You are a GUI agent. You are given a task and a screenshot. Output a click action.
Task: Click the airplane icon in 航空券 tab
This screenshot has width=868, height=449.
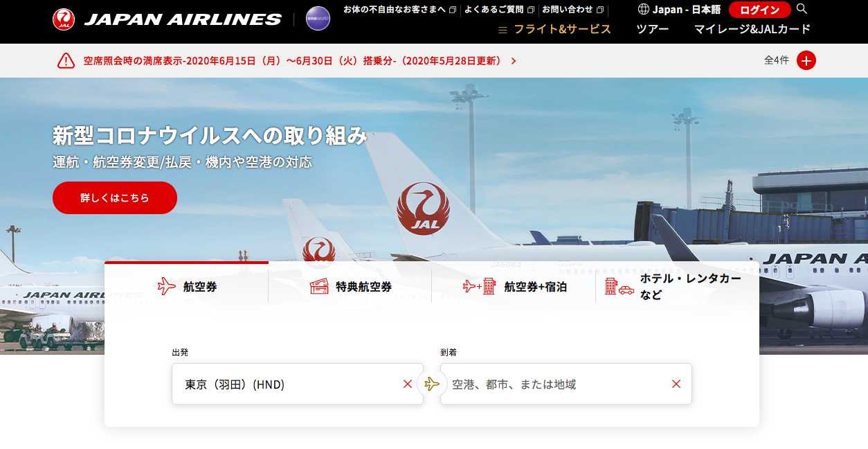167,286
